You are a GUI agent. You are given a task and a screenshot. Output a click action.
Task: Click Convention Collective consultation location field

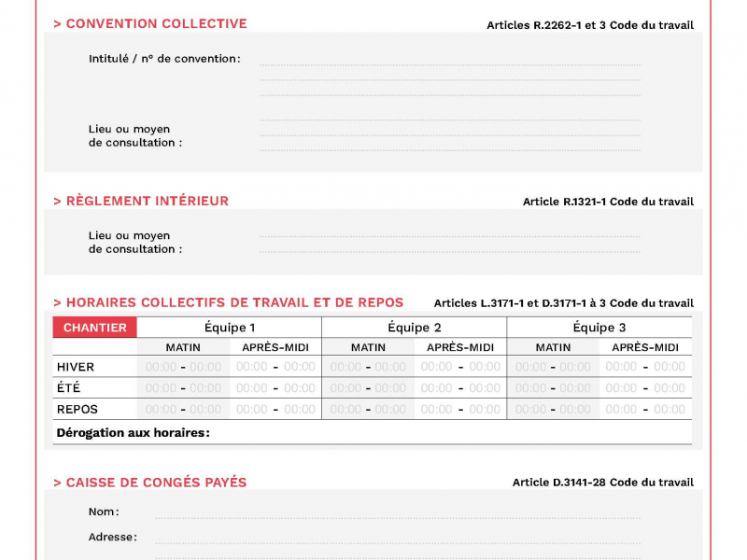tap(450, 132)
